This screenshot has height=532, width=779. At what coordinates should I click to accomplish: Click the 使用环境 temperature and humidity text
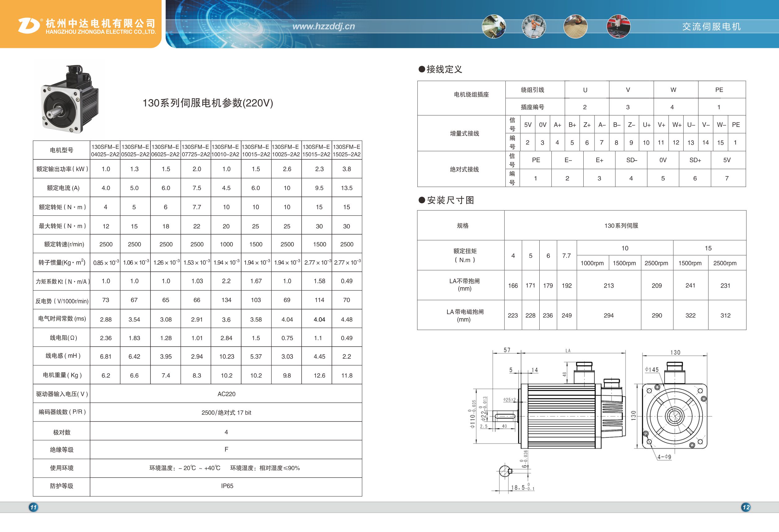click(224, 468)
